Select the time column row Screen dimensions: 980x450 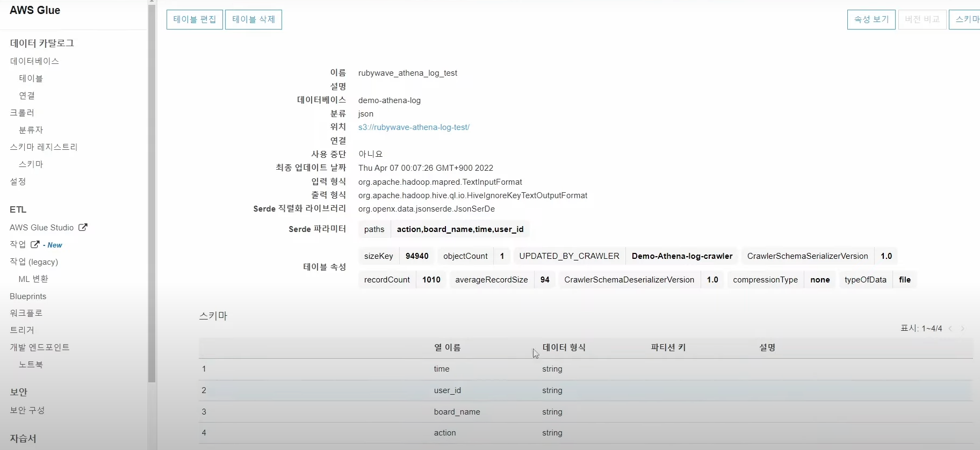586,369
